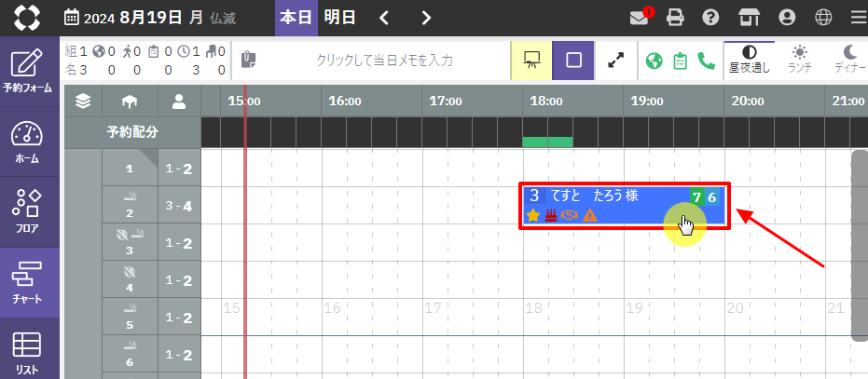This screenshot has height=379, width=868.
Task: Select ランチ time range
Action: click(799, 61)
